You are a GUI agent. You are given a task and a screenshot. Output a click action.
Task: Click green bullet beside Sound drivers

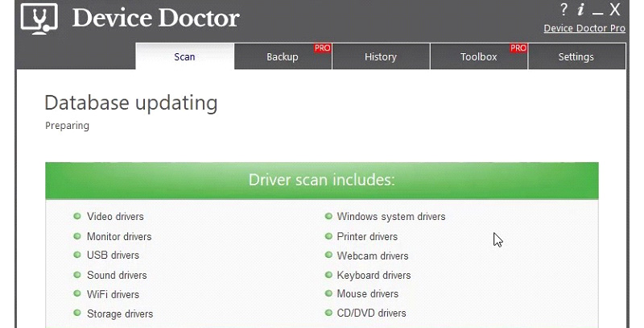coord(76,274)
